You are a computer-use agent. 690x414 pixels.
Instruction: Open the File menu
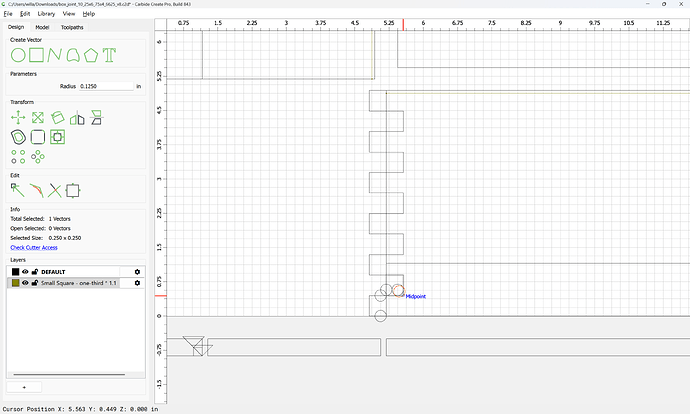coord(8,14)
